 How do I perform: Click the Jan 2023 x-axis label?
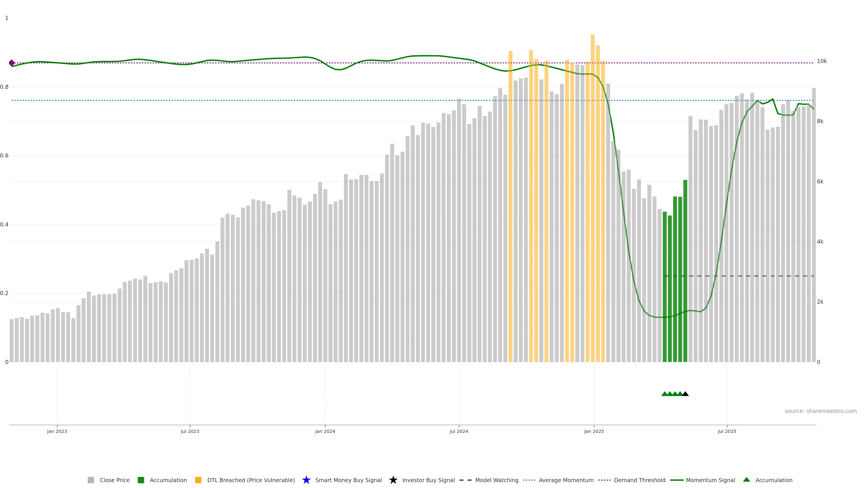pos(57,431)
